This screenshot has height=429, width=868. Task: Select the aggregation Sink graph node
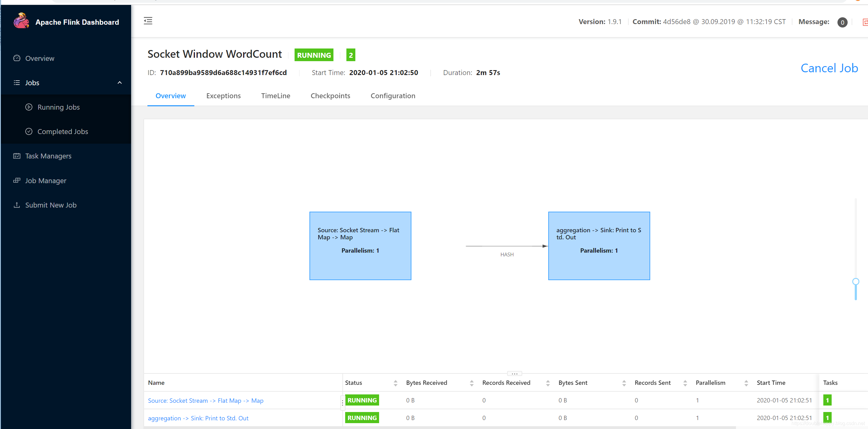pyautogui.click(x=599, y=246)
